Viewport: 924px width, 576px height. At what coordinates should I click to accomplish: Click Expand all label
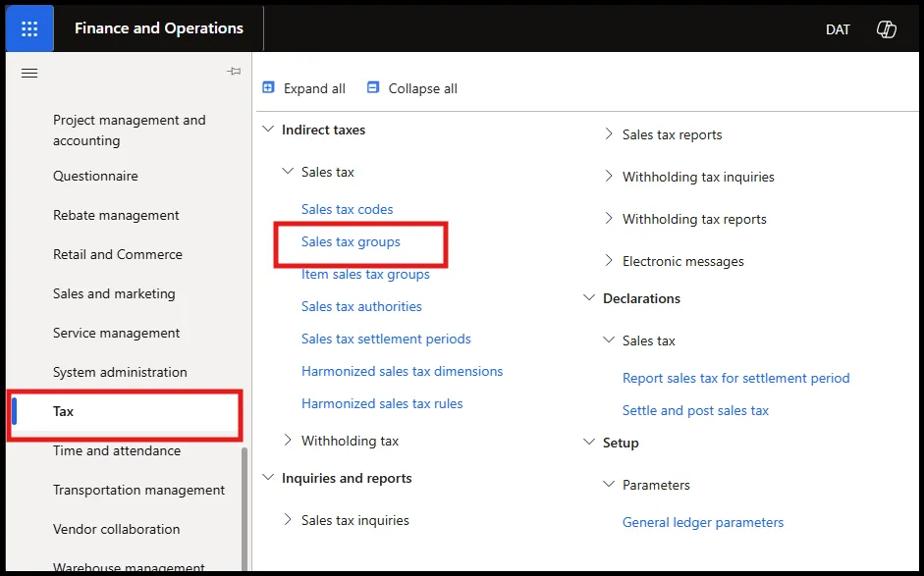coord(314,88)
